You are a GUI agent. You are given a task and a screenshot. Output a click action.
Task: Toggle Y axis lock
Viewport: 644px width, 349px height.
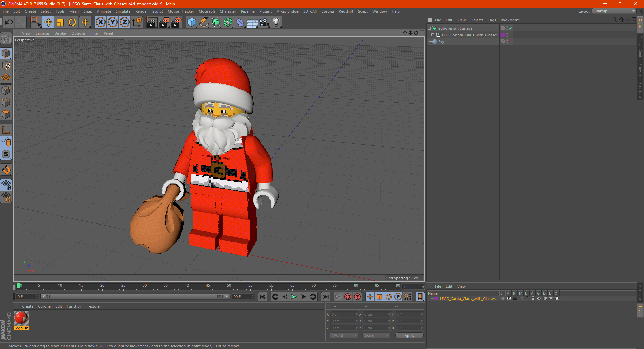coord(113,22)
